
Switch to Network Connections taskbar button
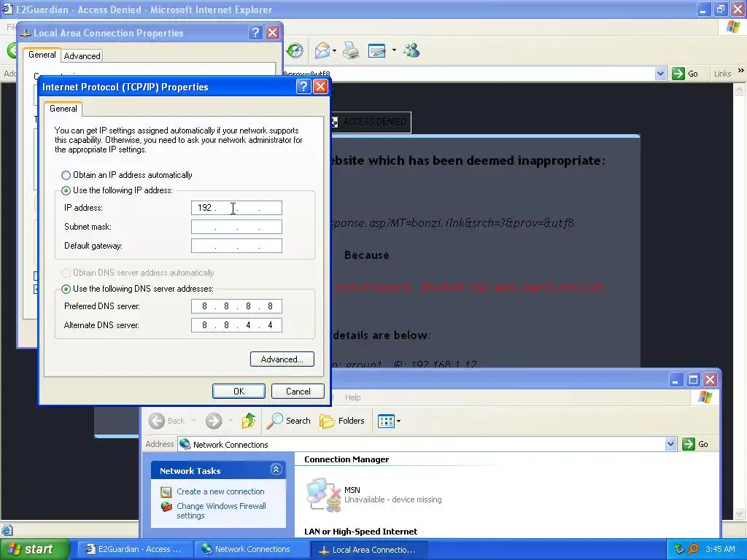click(252, 550)
